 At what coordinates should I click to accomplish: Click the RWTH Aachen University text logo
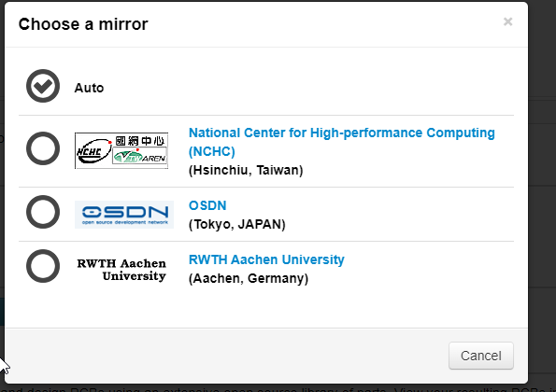tap(121, 270)
